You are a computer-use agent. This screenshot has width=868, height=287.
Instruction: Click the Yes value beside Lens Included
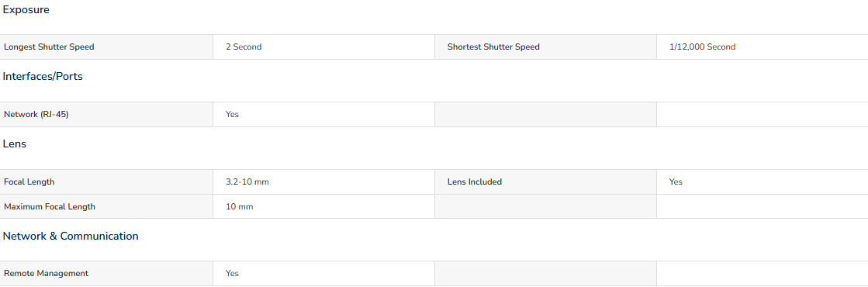(676, 182)
